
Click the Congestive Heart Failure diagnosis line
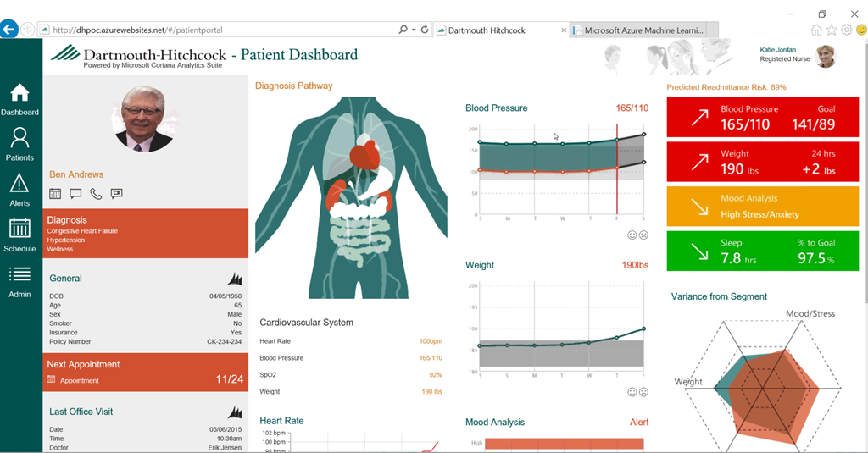pyautogui.click(x=82, y=231)
